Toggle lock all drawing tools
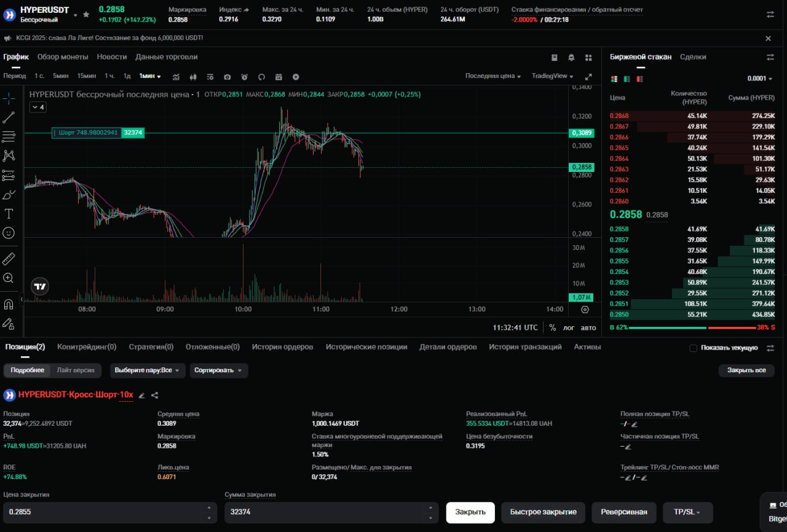Screen dimensions: 787x532 9,323
